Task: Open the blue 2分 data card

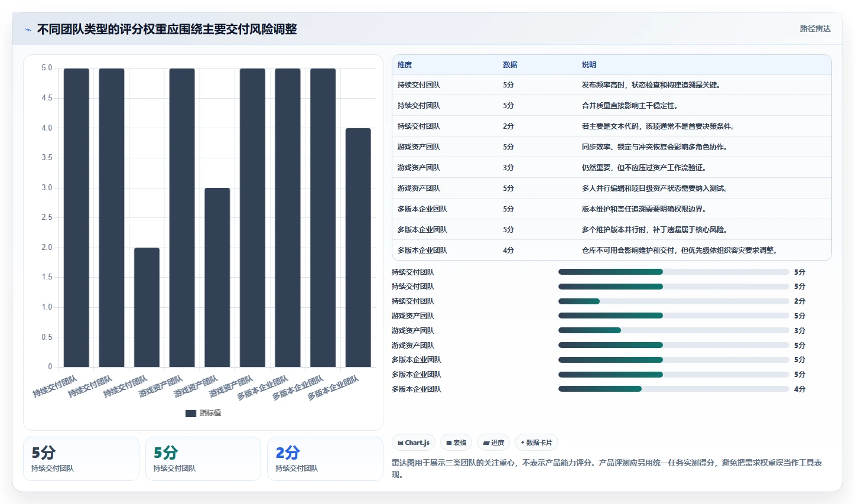Action: tap(325, 459)
